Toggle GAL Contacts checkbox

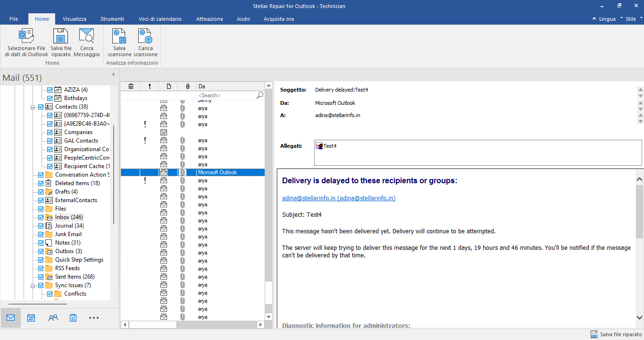point(50,141)
